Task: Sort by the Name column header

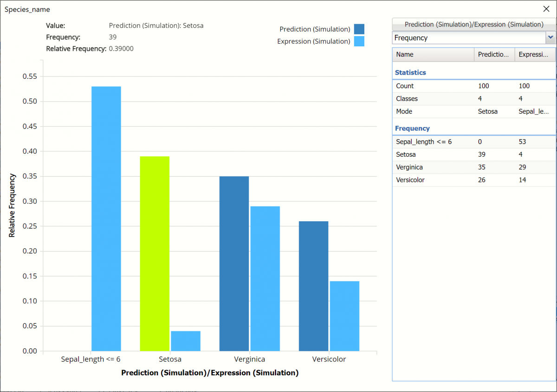Action: pos(433,54)
